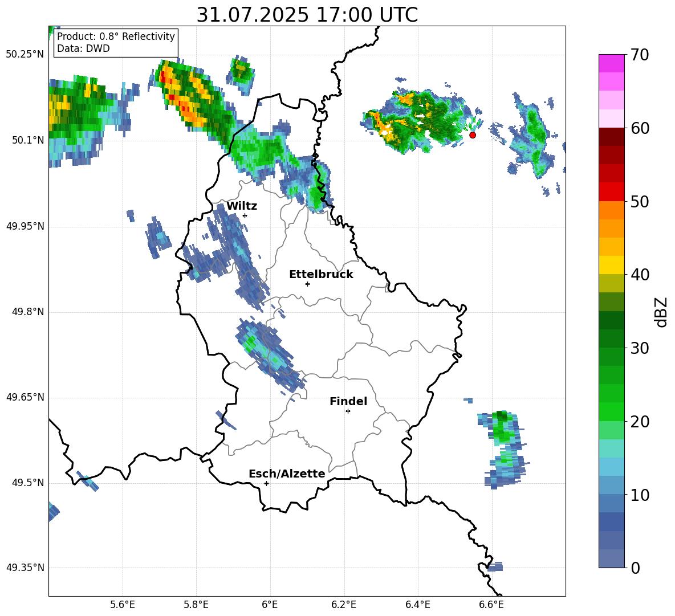This screenshot has height=616, width=675.
Task: Click the colorbar tick value 20
Action: point(640,421)
